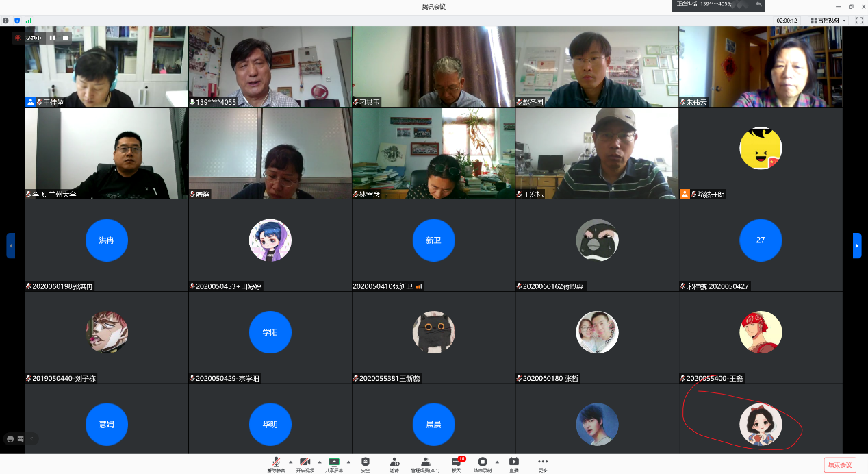Viewport: 868px width, 474px height.
Task: Pause the recording indicator
Action: pos(52,38)
